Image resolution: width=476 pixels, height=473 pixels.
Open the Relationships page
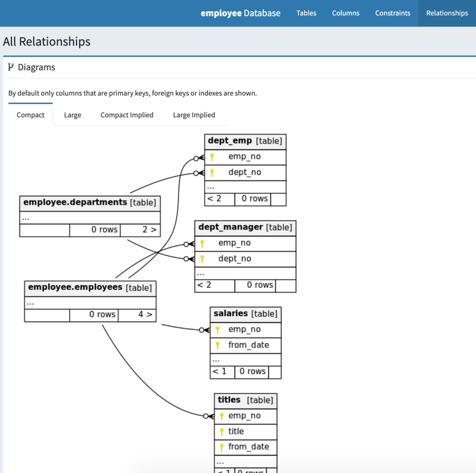(447, 13)
